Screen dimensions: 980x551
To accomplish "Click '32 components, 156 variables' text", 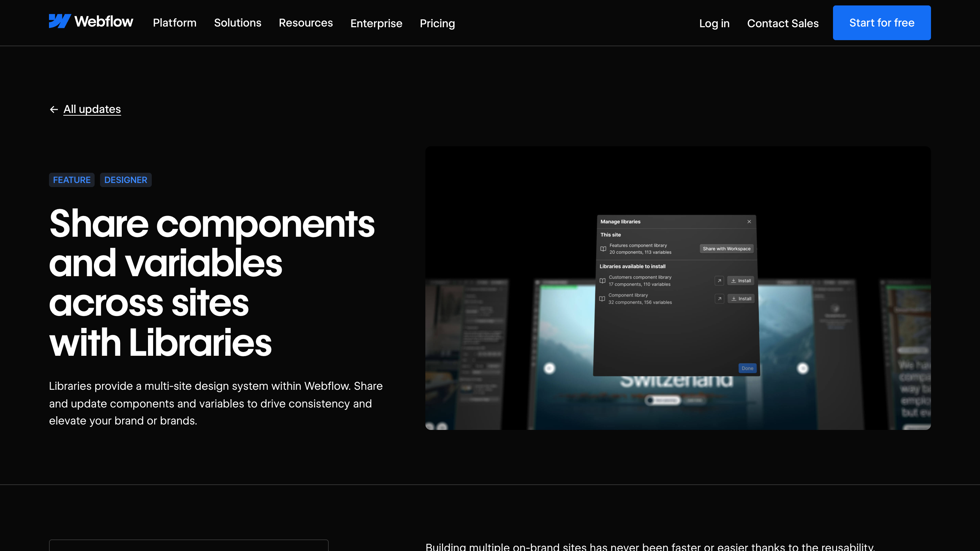I will coord(640,302).
